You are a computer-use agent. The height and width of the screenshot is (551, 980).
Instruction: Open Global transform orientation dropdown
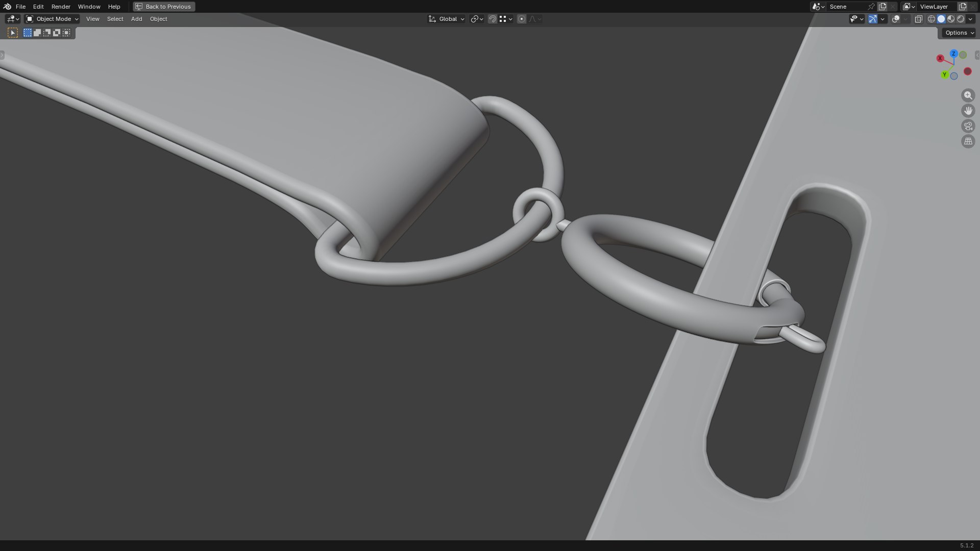point(446,19)
